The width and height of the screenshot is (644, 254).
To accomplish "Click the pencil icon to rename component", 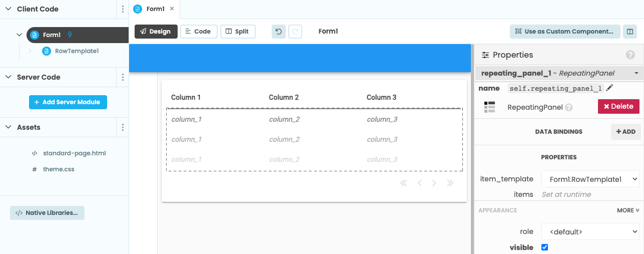I will point(609,88).
